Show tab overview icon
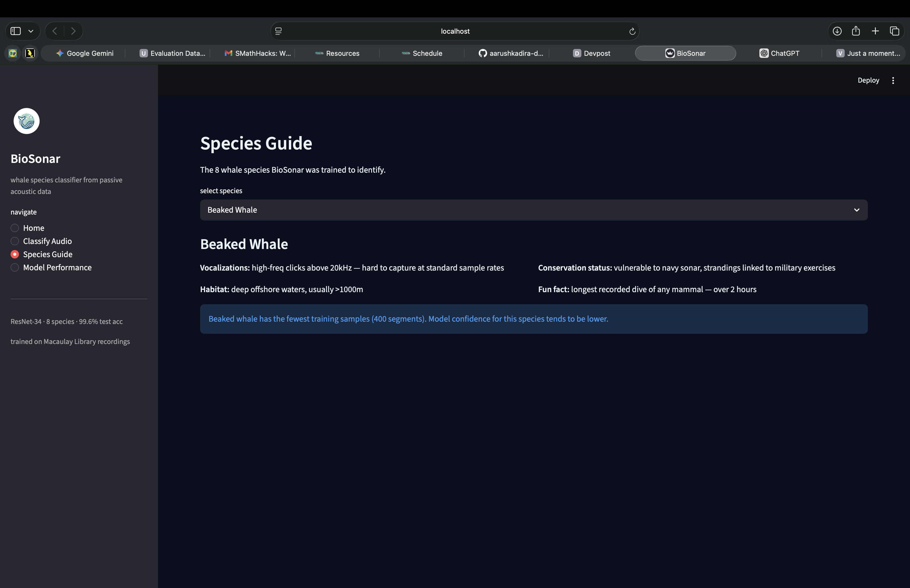Image resolution: width=910 pixels, height=588 pixels. tap(894, 31)
